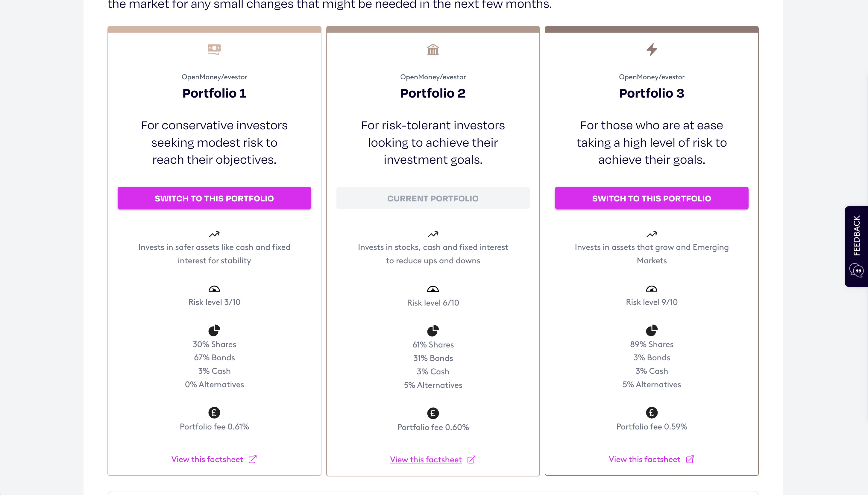Click the Portfolio 1 risk level gauge icon
This screenshot has height=495, width=868.
(214, 289)
